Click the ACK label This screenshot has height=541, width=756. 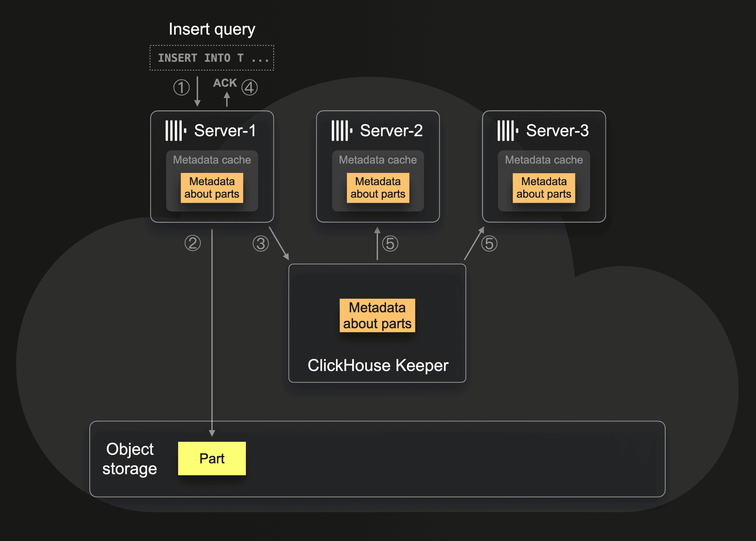(x=225, y=83)
